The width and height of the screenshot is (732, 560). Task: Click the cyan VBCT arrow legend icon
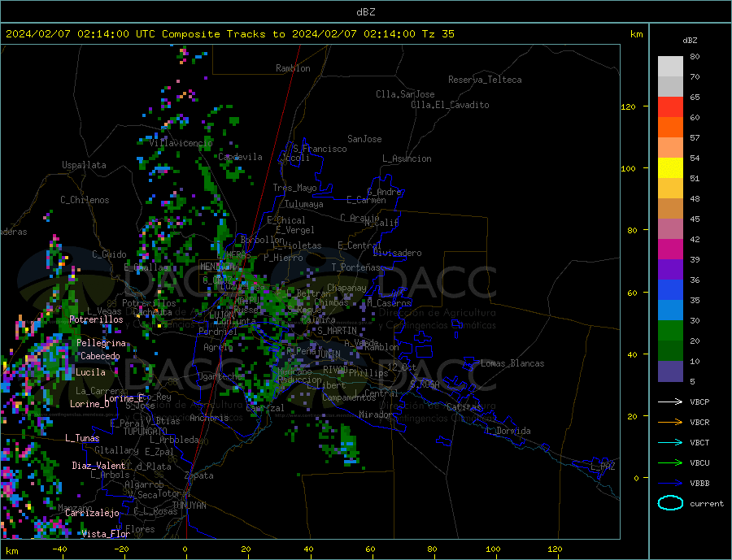click(x=670, y=442)
